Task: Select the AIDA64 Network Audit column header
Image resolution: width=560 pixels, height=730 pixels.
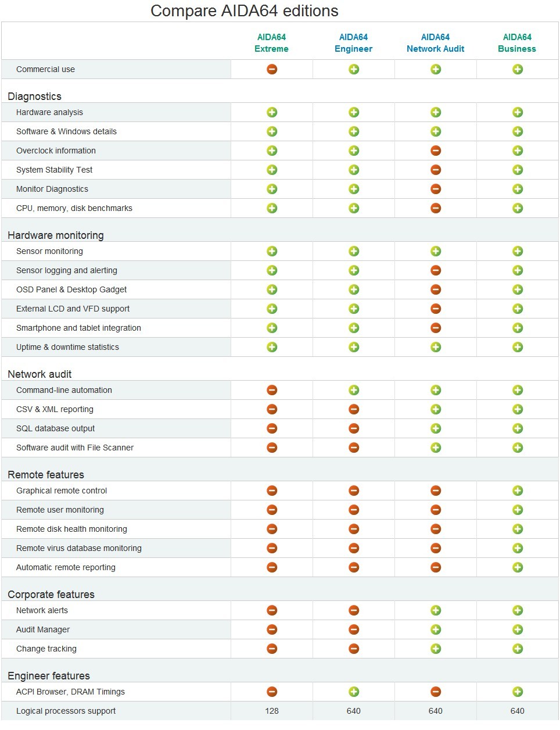Action: coord(436,43)
